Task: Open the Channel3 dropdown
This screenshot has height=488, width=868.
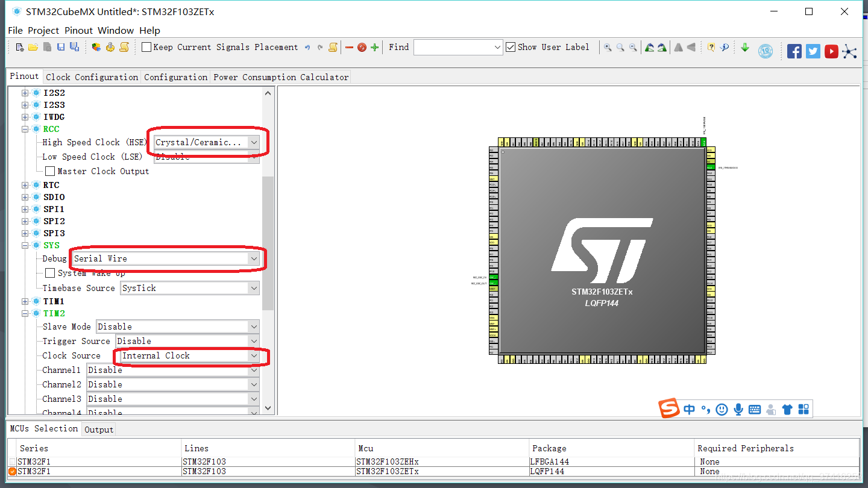Action: point(173,399)
